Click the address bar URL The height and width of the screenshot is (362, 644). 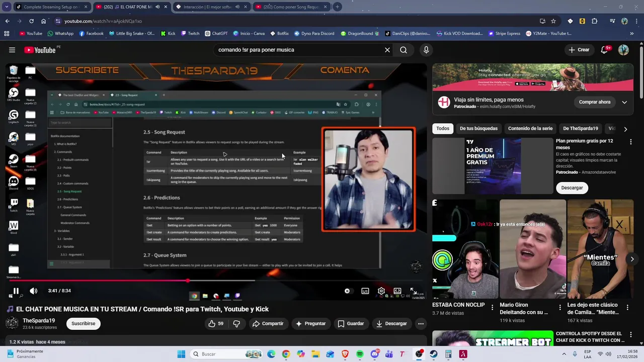[x=103, y=21]
